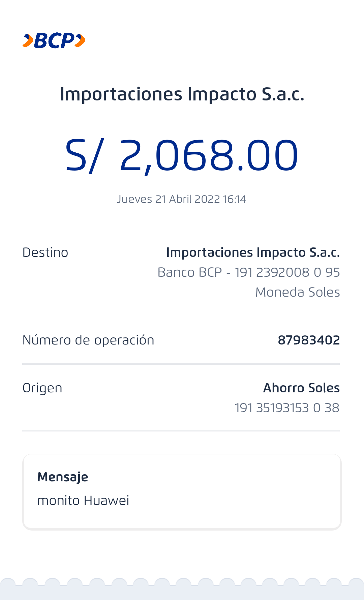The image size is (364, 600).
Task: Select the bold recipient name beside Destino
Action: point(253,252)
